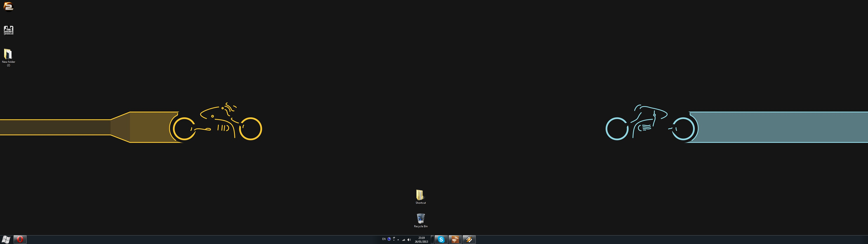Open the EN input language selector

(x=384, y=239)
